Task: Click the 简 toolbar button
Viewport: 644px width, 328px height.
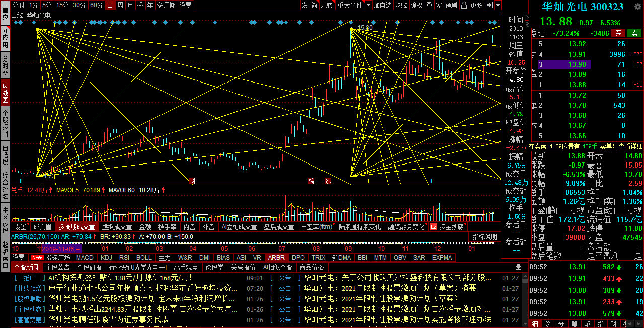Action: click(314, 5)
